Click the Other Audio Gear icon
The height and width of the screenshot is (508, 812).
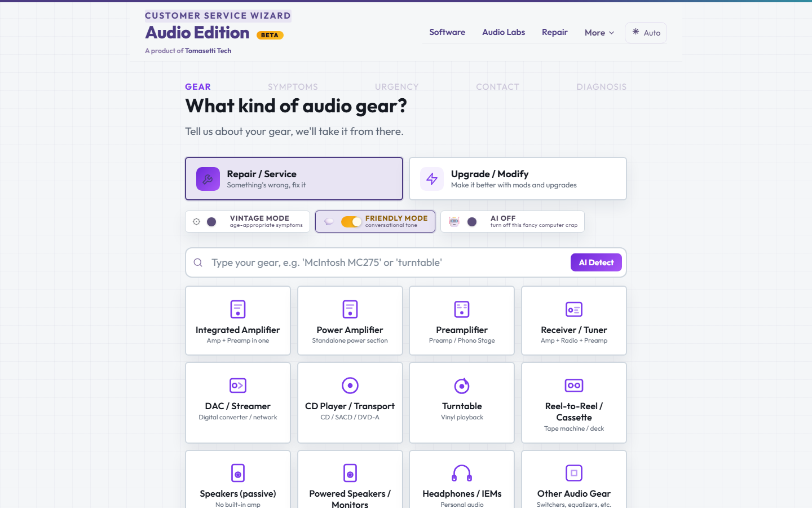574,473
